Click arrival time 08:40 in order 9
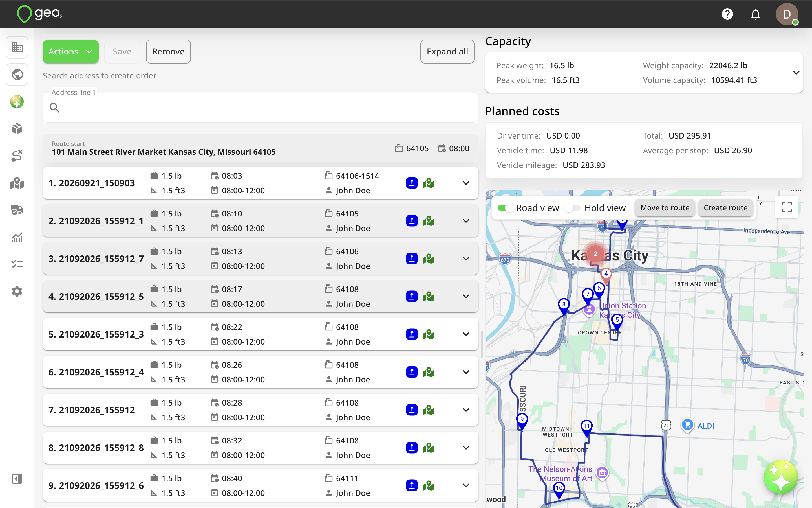Viewport: 812px width, 508px height. coord(232,478)
